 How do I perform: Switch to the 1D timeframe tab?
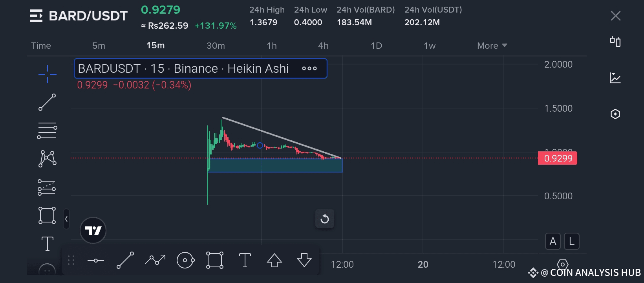click(376, 46)
